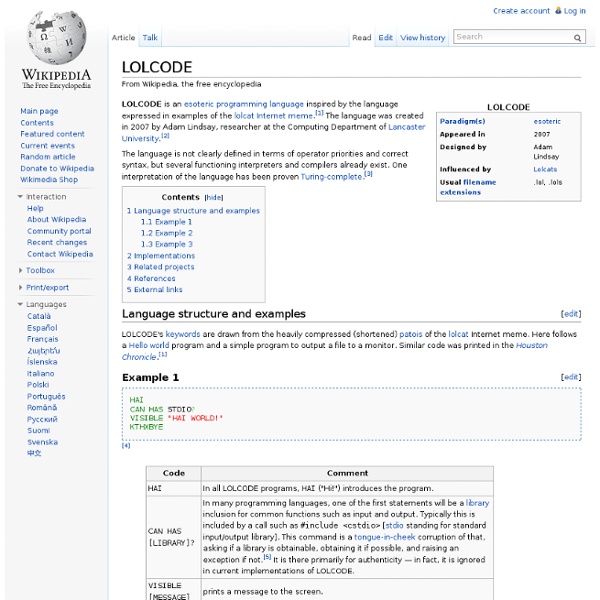Viewport: 600px width, 600px height.
Task: Switch to Русский language version
Action: [42, 419]
